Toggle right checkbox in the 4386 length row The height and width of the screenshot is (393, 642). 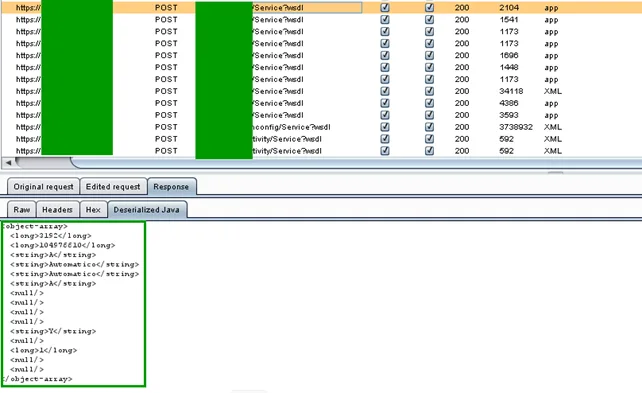pos(430,103)
